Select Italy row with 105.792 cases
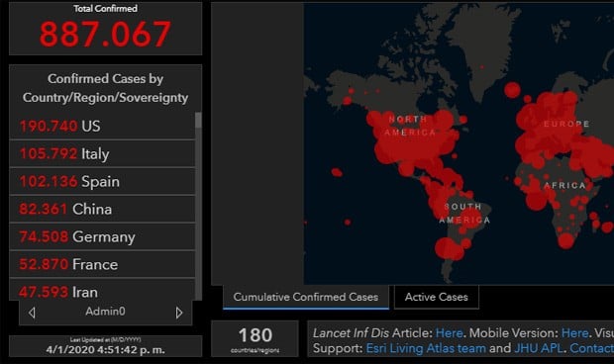Viewport: 614px width, 364px height. (102, 153)
